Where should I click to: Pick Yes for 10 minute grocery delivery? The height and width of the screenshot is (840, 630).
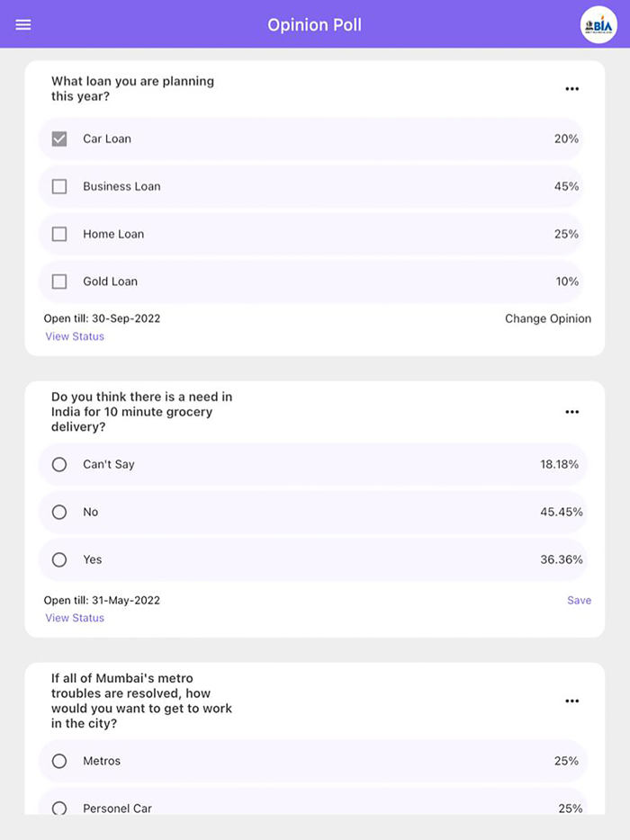(59, 559)
